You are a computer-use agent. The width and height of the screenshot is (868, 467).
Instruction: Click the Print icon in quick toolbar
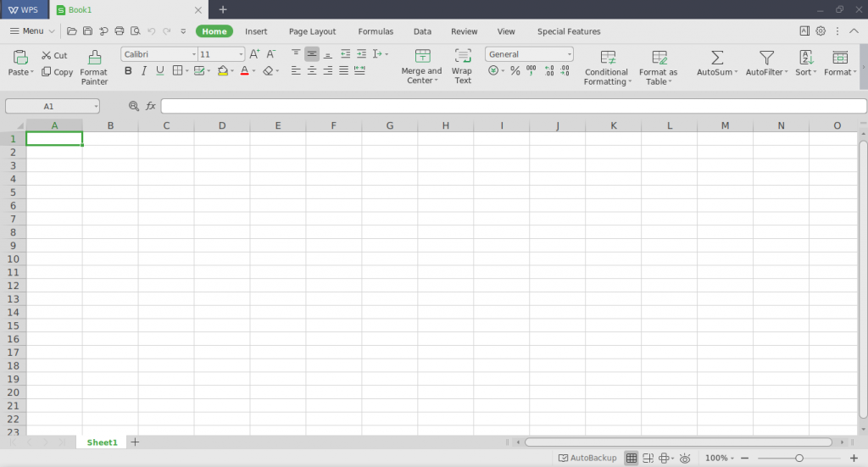[119, 31]
